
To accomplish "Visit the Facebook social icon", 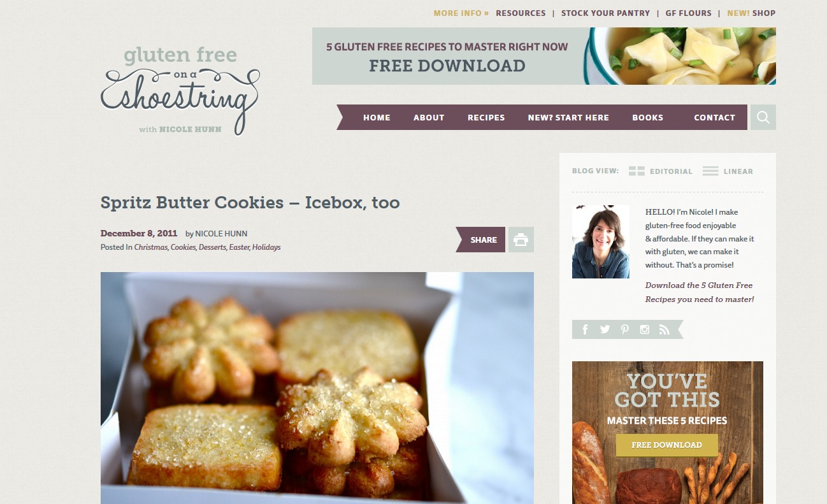I will (x=585, y=329).
